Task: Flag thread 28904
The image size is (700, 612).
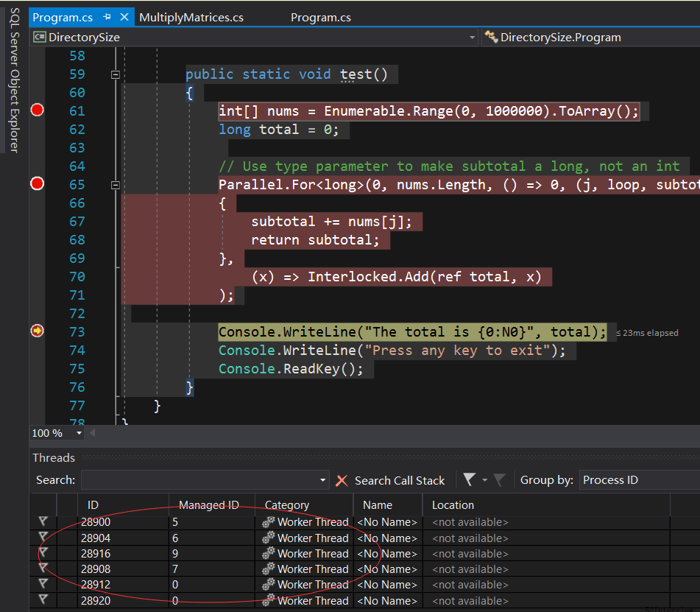Action: click(x=43, y=536)
